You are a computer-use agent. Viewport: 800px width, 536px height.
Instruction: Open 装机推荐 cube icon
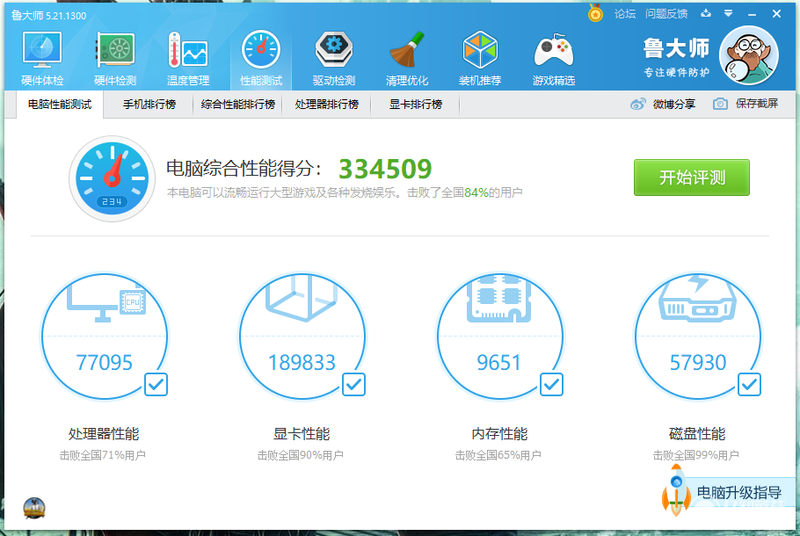pyautogui.click(x=480, y=59)
